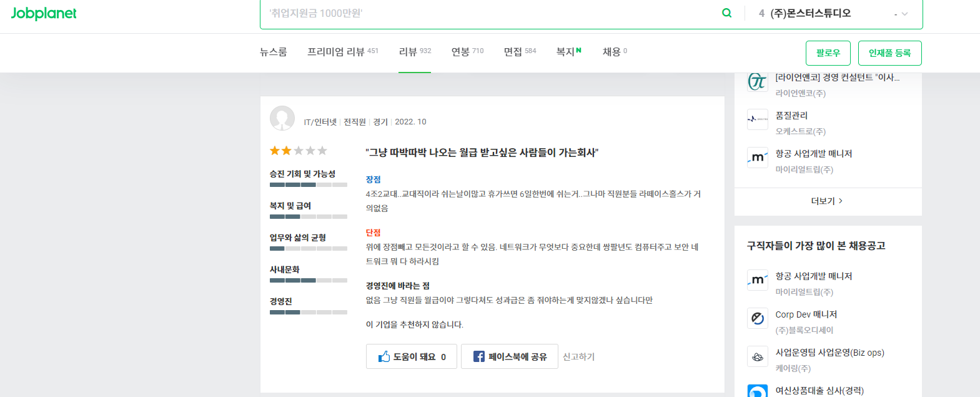Open the 뉴스룸 tab

pos(274,52)
